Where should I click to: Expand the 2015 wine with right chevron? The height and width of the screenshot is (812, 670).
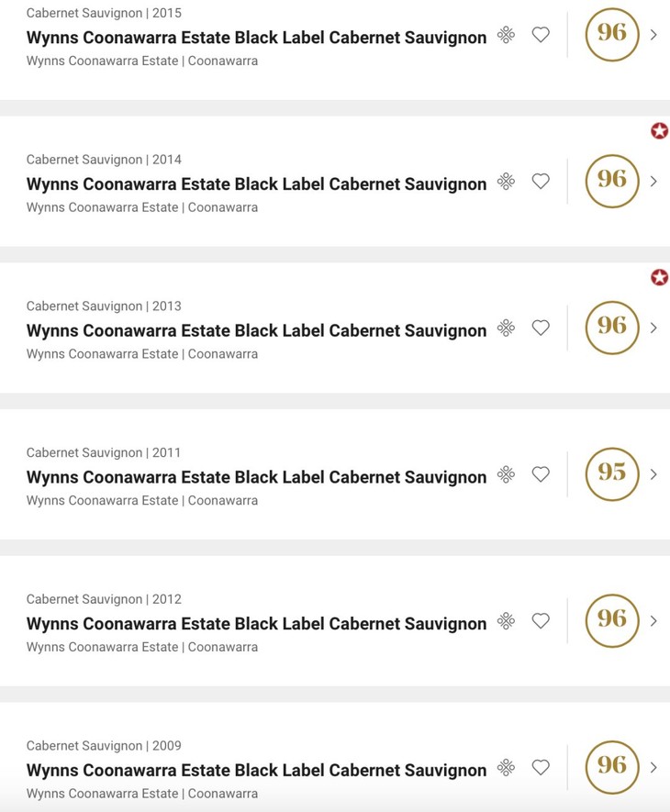(x=653, y=35)
